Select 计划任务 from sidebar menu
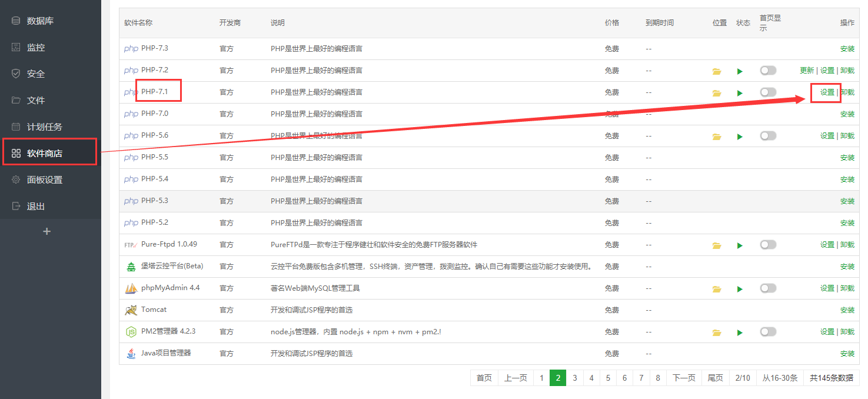868x399 pixels. 45,127
